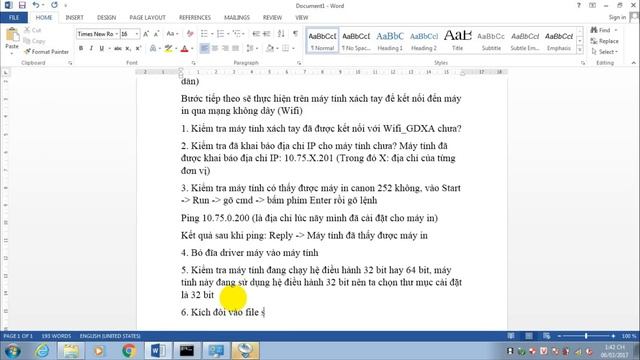Apply the Title style
640x360 pixels.
(x=458, y=41)
